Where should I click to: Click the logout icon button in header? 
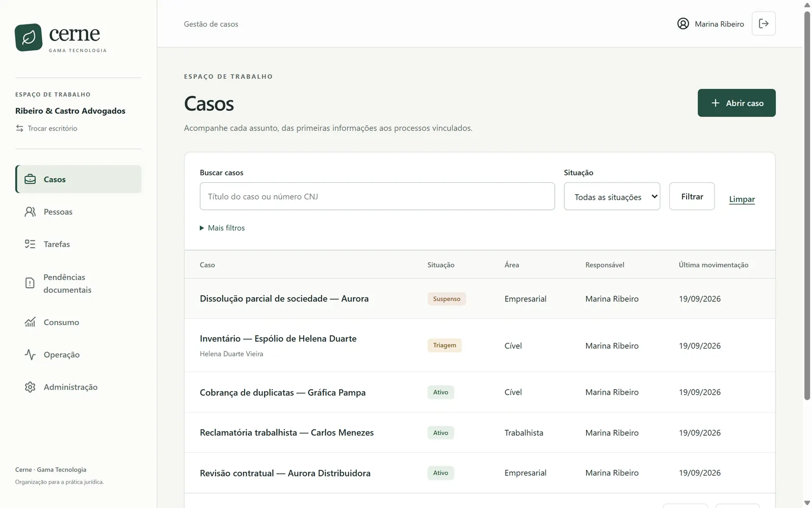coord(763,24)
